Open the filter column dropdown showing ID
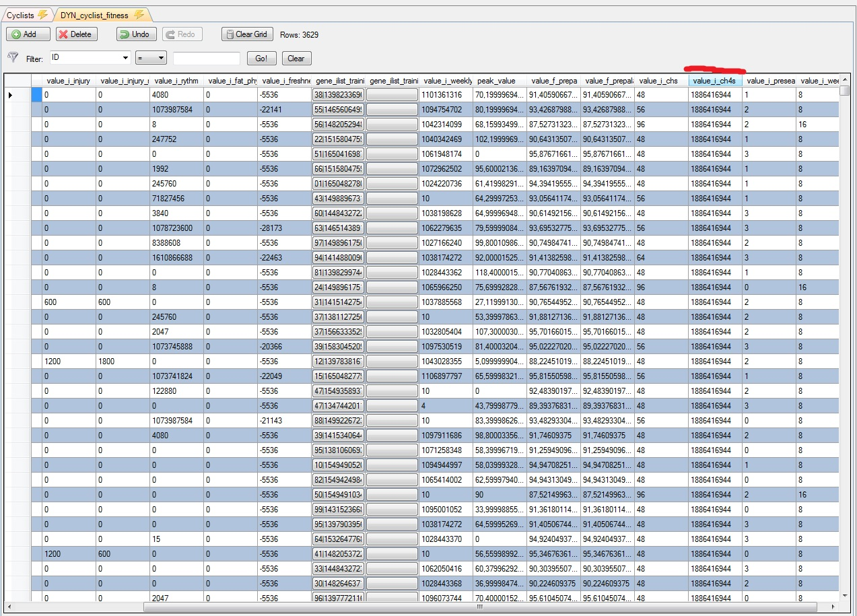857x616 pixels. point(125,59)
